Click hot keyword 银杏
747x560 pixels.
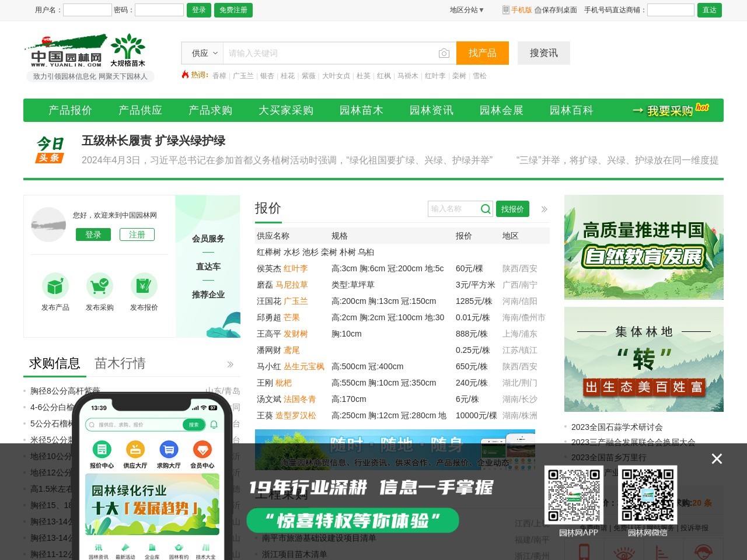(x=267, y=76)
